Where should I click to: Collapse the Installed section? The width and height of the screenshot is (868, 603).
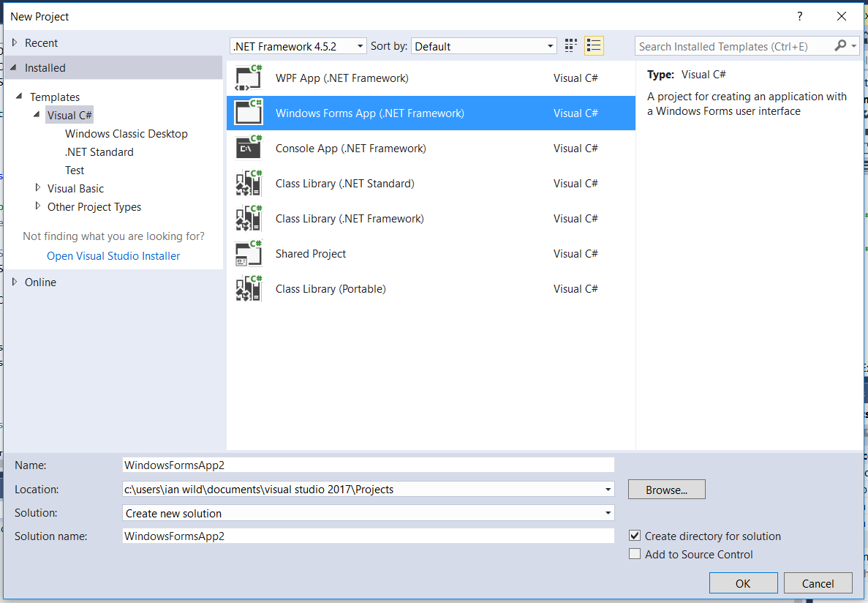click(14, 67)
